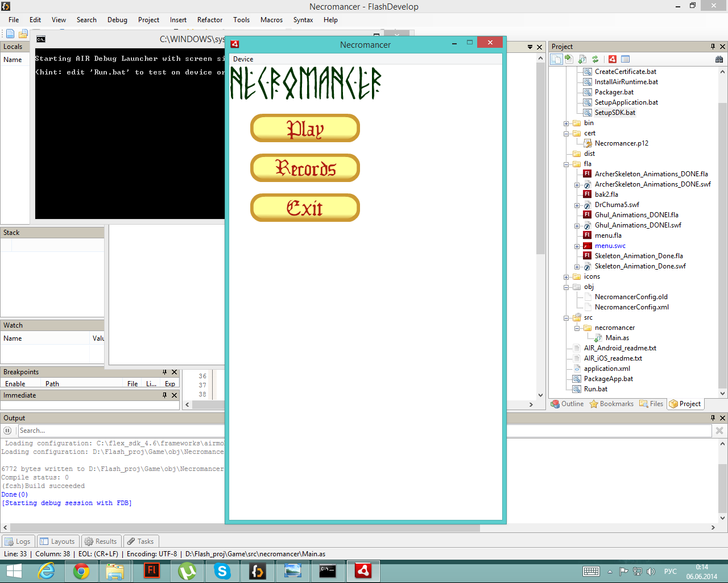
Task: Click binoculars find icon in Project panel
Action: 719,59
